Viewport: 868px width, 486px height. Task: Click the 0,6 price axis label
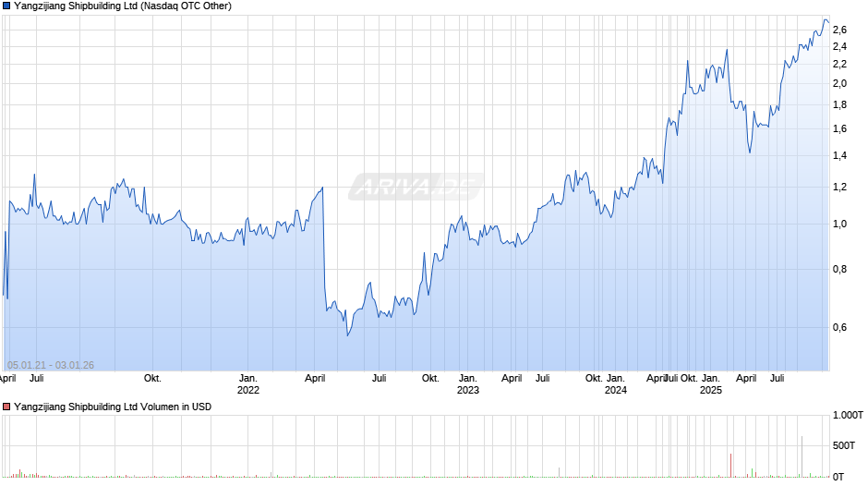(x=839, y=327)
